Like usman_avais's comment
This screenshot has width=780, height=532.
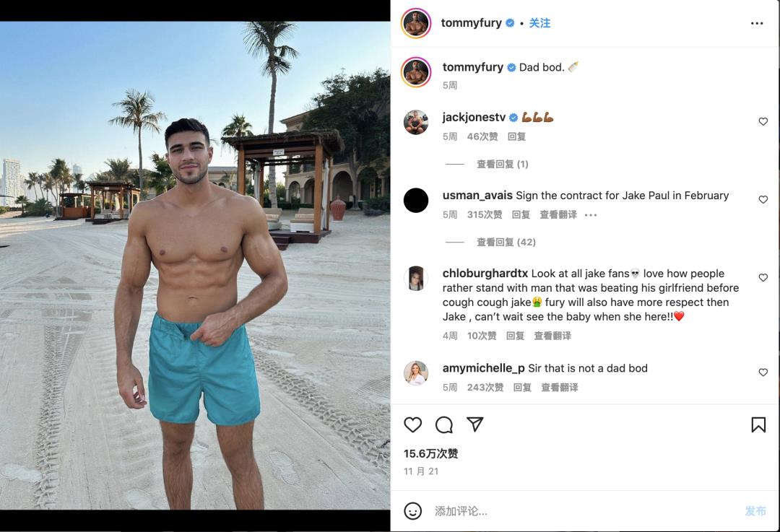[763, 199]
